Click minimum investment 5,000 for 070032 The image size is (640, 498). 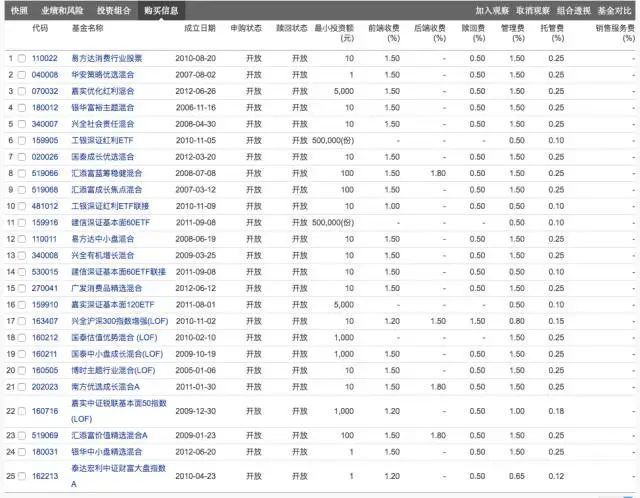344,91
